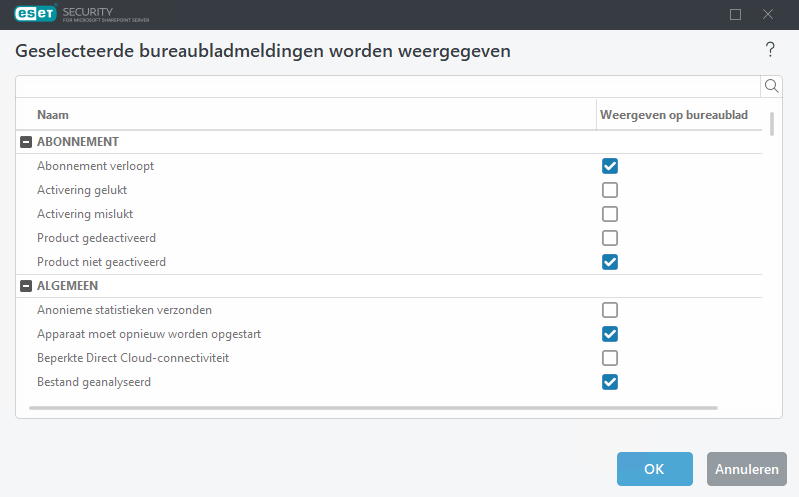Image resolution: width=799 pixels, height=497 pixels.
Task: Click the OK button
Action: (655, 469)
